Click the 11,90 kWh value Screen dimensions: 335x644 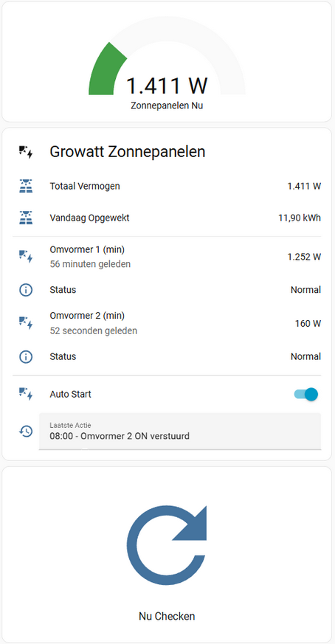[300, 218]
